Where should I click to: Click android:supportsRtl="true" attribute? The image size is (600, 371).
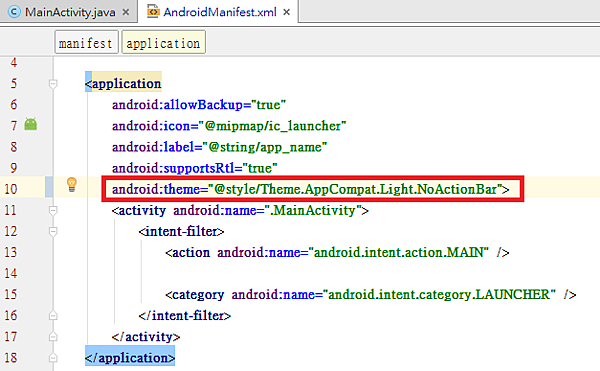tap(194, 168)
